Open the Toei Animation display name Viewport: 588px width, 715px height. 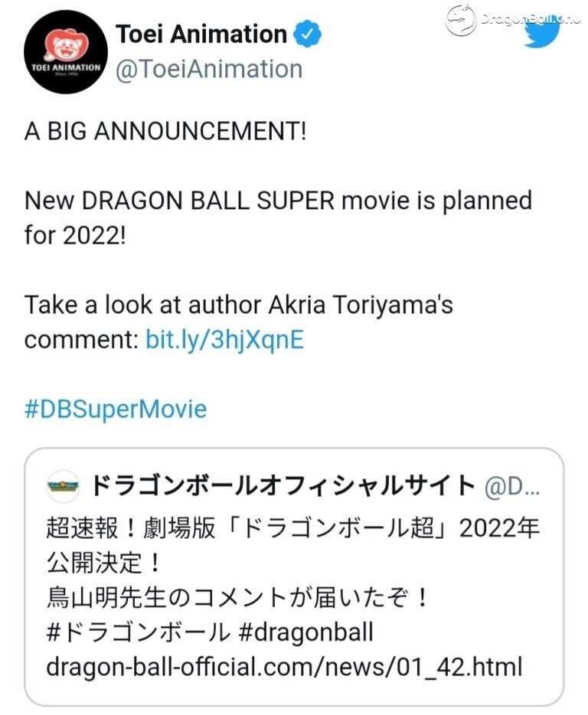click(201, 34)
